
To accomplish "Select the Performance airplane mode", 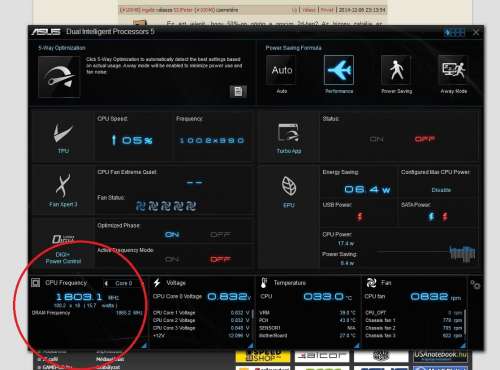I will pyautogui.click(x=339, y=70).
